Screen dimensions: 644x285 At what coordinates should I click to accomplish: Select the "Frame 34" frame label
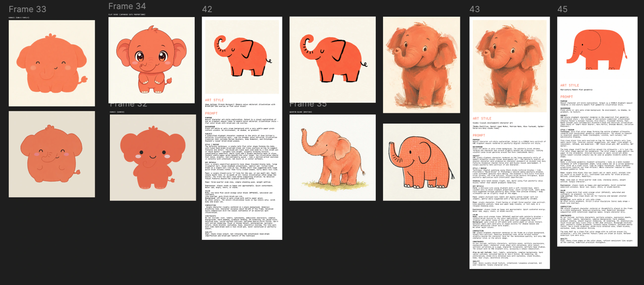[127, 6]
